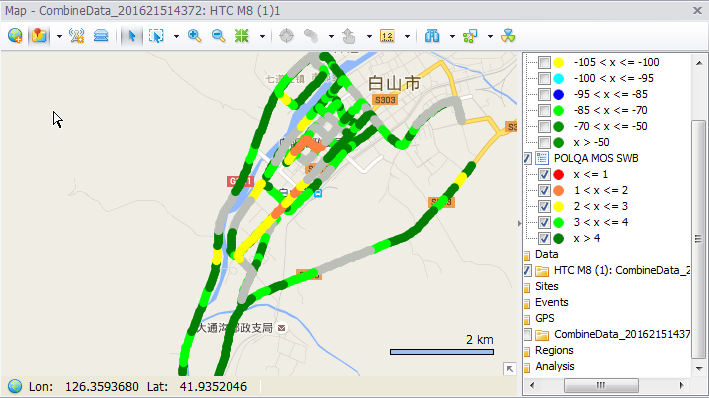Click the POLQA MOS SWB legend entry
This screenshot has height=398, width=709.
pos(596,158)
